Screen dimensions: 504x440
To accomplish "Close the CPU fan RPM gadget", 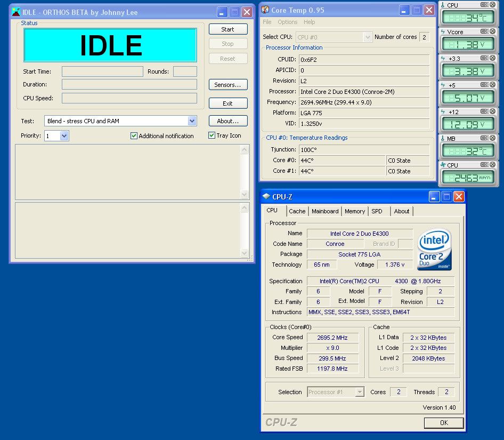I will point(492,165).
